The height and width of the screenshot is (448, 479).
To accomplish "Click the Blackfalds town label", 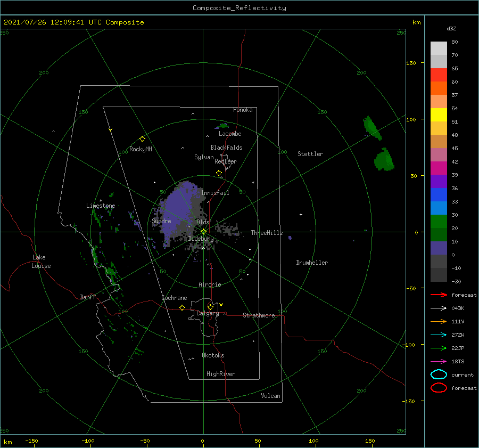I will tap(226, 148).
